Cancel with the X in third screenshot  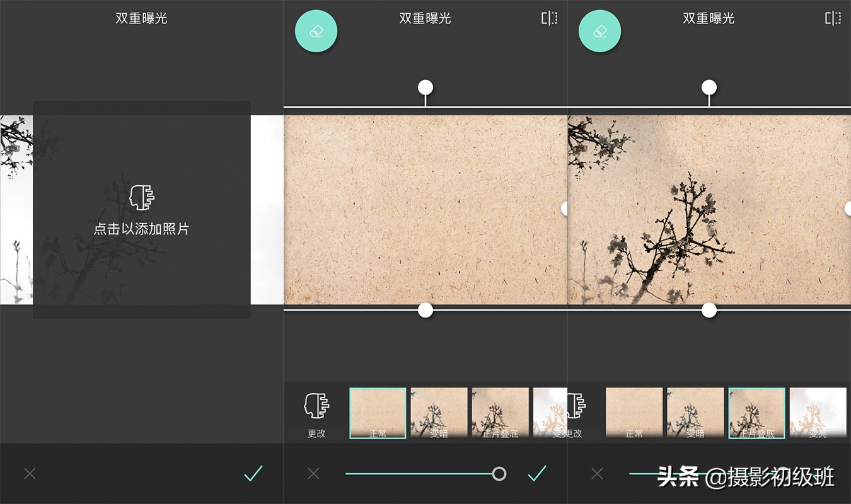(x=597, y=474)
